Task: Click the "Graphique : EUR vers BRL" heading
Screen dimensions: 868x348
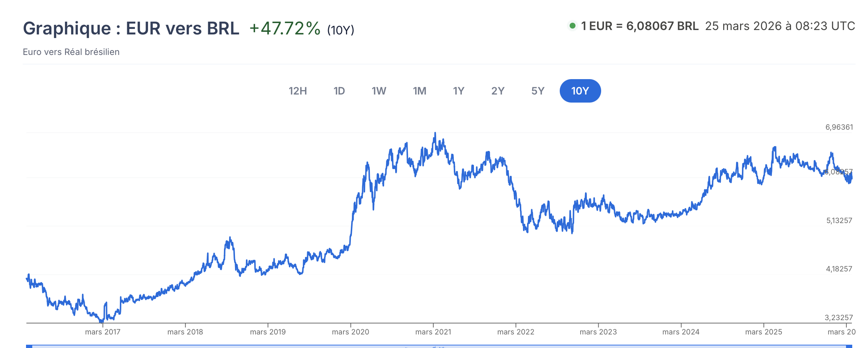Action: tap(131, 29)
